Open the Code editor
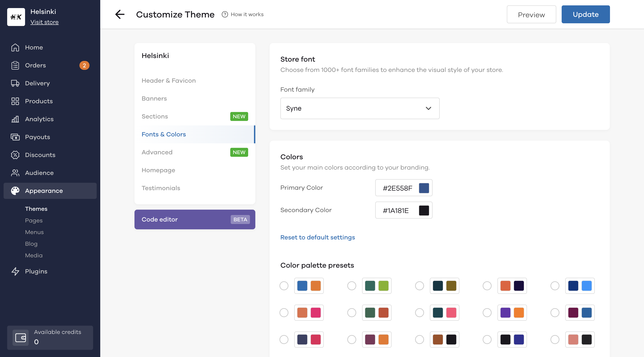Screen dimensions: 644x357 [195, 219]
